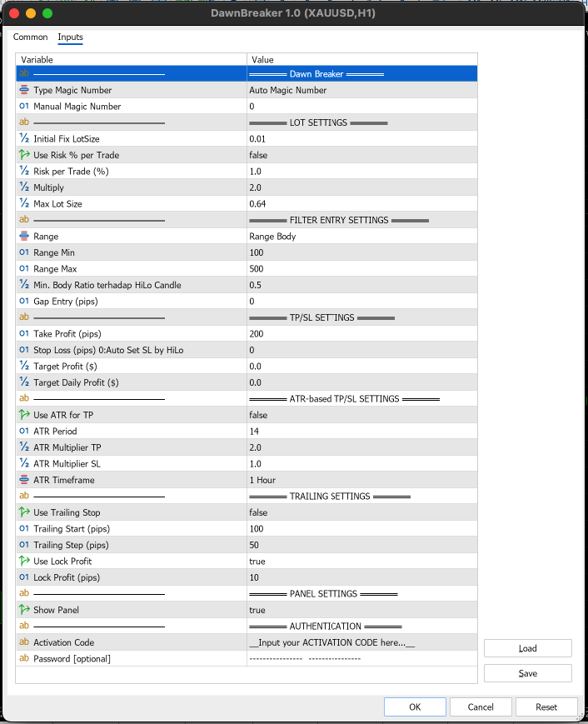Image resolution: width=588 pixels, height=724 pixels.
Task: Click the integer icon beside Manual Magic Number
Action: pyautogui.click(x=24, y=106)
